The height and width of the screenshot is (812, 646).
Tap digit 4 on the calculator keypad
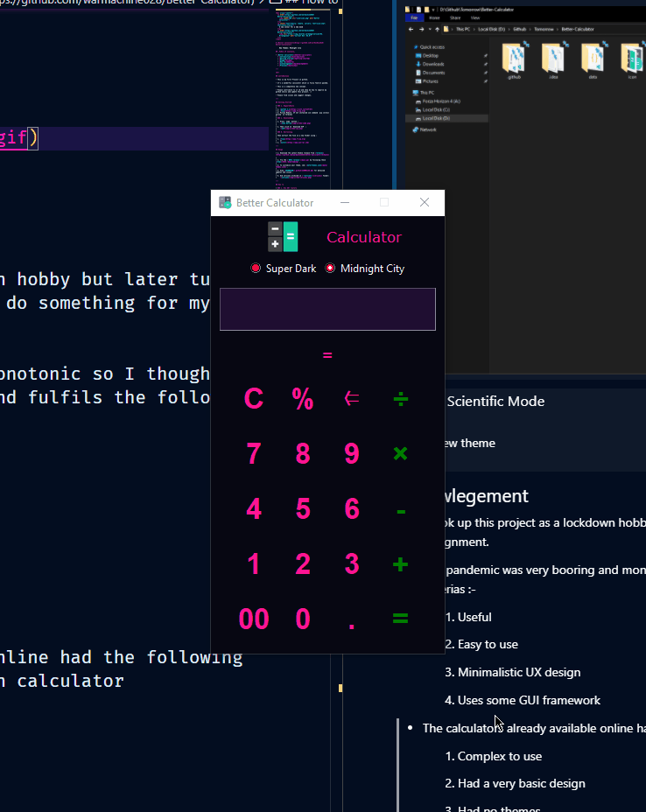(254, 508)
